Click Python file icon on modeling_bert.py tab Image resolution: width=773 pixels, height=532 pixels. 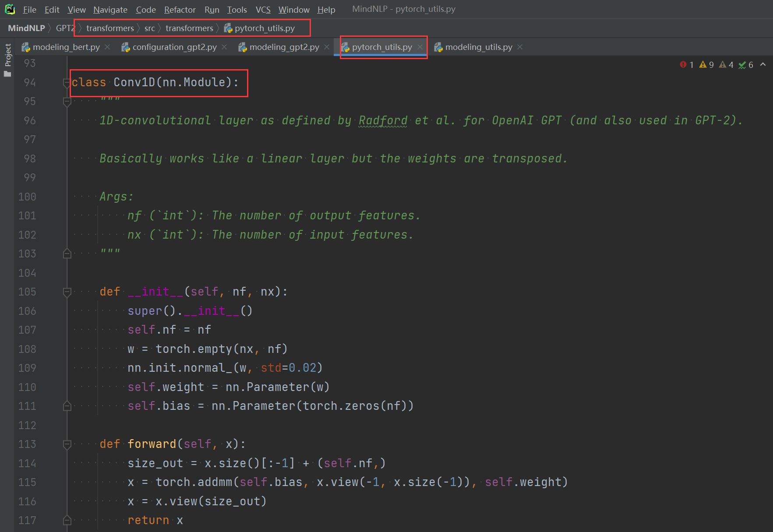coord(26,47)
